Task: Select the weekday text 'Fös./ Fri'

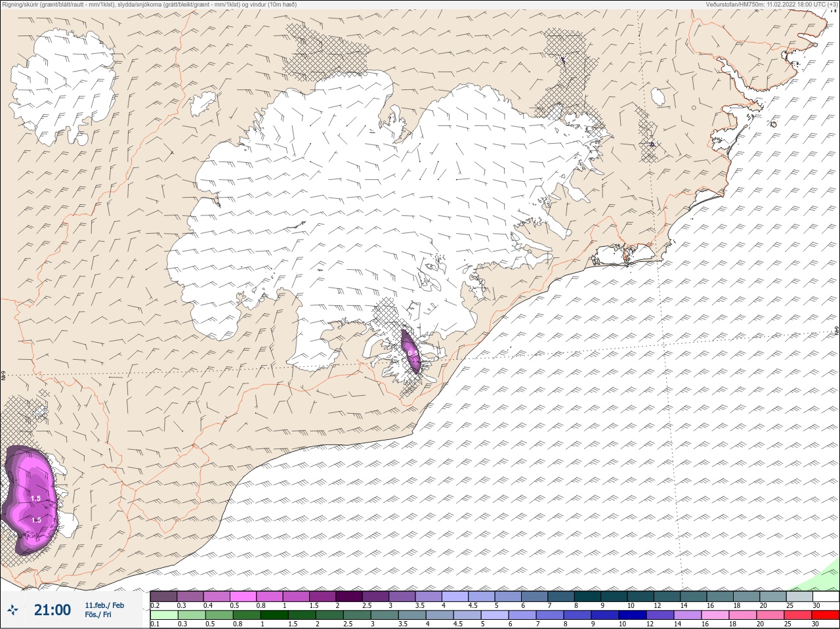Action: [98, 615]
